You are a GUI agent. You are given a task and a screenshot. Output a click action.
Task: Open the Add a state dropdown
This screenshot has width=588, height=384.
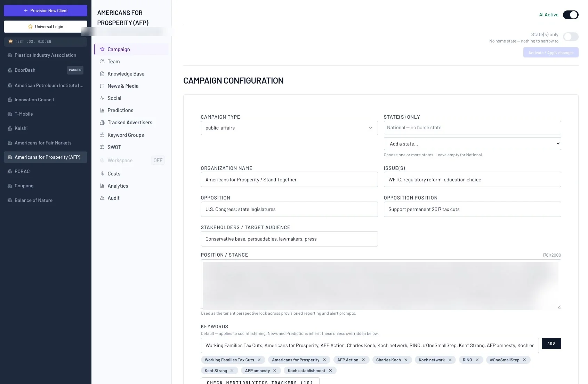tap(472, 144)
